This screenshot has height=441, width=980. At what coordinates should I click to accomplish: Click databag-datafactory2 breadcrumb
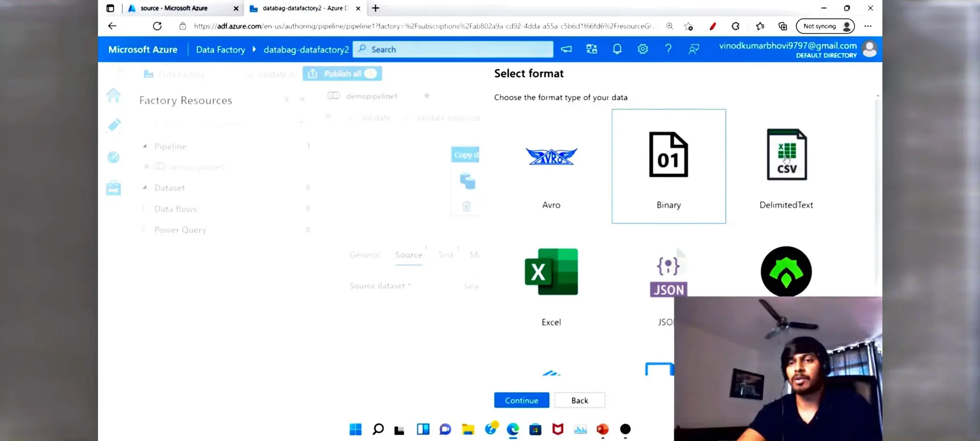pos(306,50)
